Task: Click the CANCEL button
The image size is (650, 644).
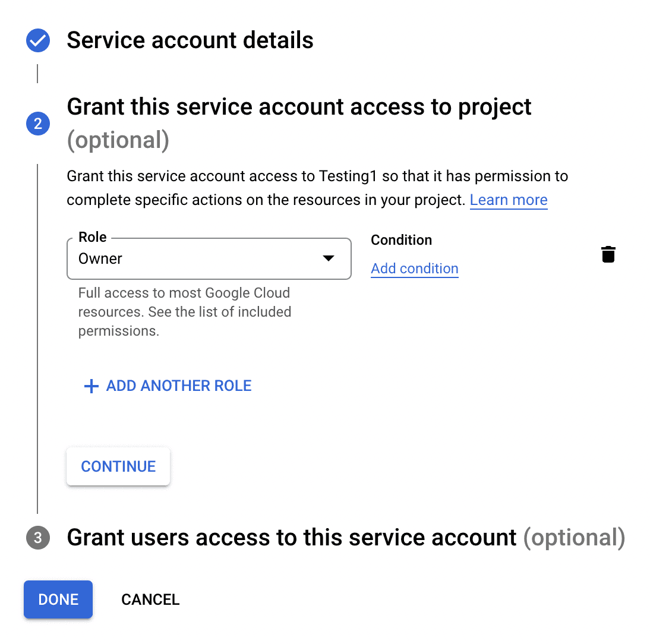Action: coord(150,599)
